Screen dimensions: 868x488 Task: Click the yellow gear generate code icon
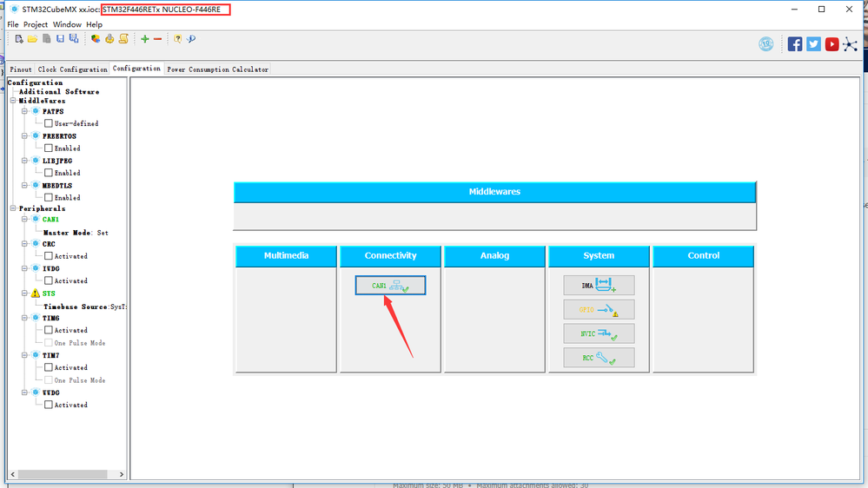[109, 39]
